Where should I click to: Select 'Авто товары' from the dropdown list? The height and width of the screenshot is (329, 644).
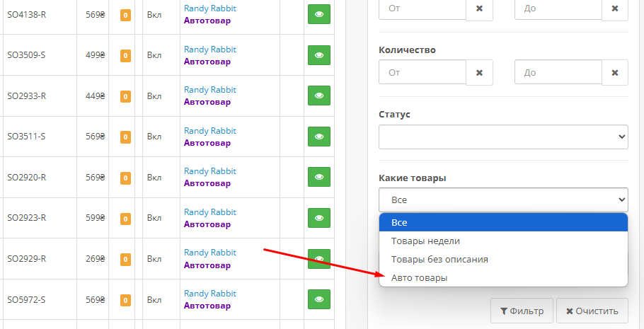point(419,278)
